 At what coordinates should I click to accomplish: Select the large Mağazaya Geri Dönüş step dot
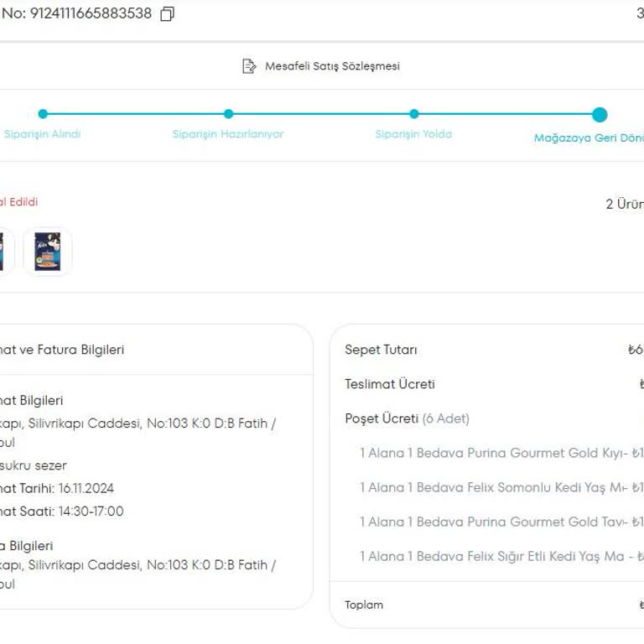[x=599, y=115]
